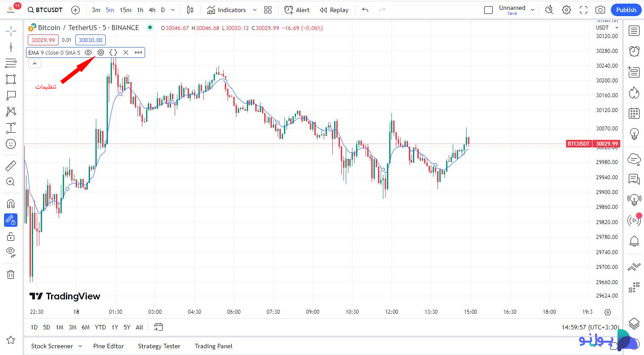Open EMA indicator more options menu

[x=138, y=52]
